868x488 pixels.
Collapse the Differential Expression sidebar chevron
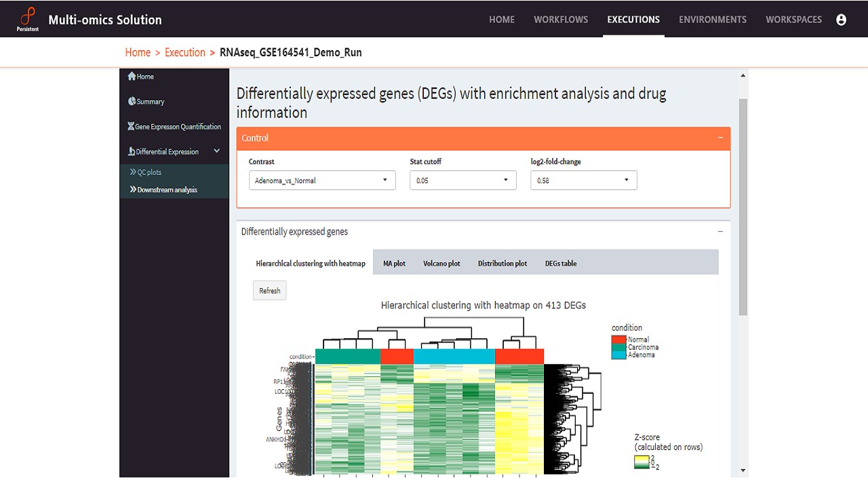(x=217, y=151)
